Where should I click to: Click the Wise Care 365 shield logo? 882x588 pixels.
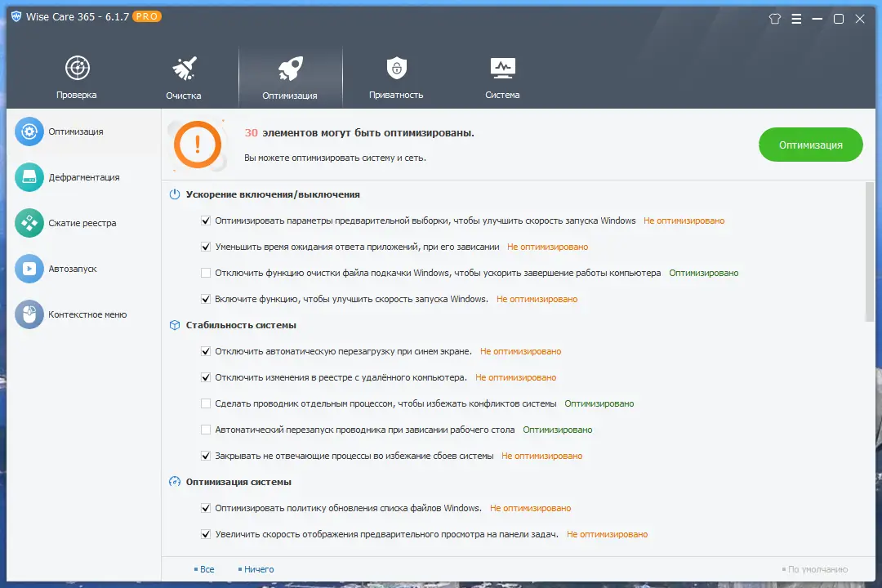(x=16, y=16)
